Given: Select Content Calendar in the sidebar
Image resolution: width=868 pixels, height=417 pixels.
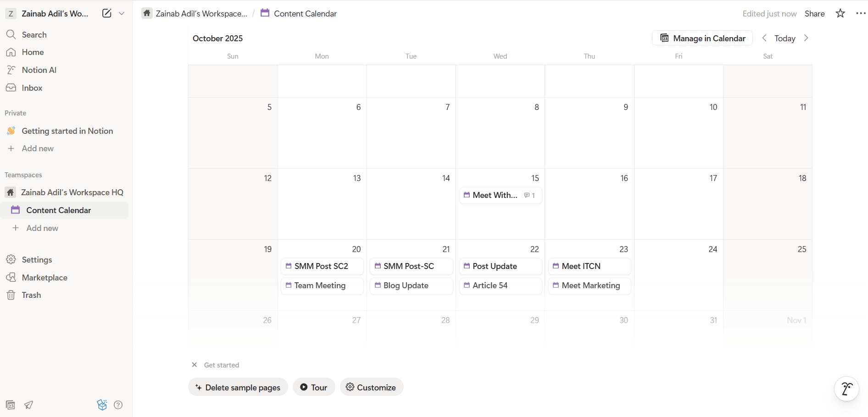Looking at the screenshot, I should coord(58,210).
